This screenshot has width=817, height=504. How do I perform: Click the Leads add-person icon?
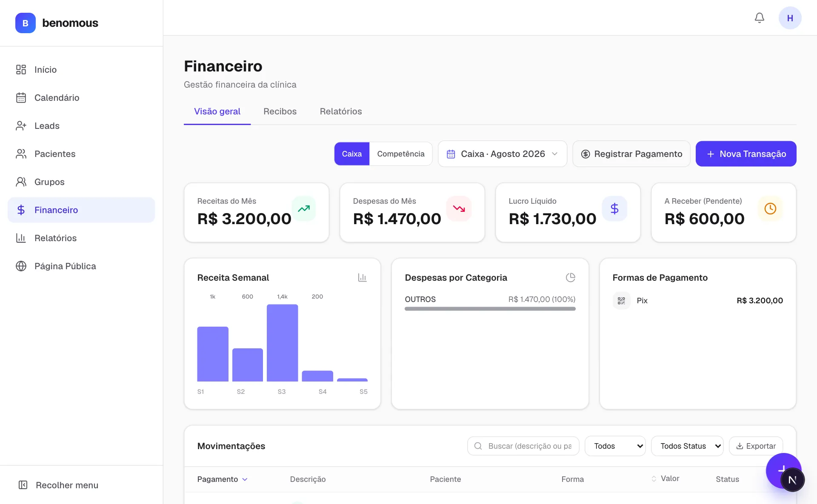(21, 125)
